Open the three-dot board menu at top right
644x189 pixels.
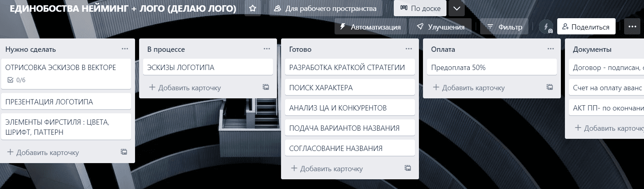click(632, 27)
